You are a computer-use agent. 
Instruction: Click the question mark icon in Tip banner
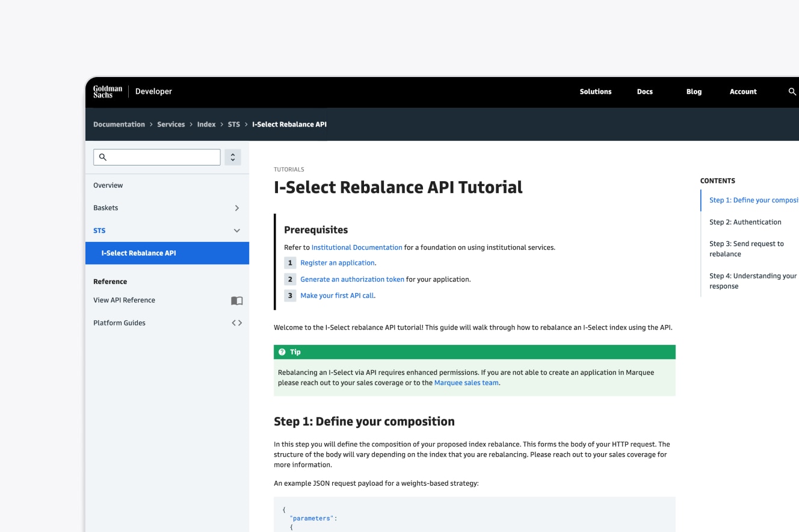point(282,352)
